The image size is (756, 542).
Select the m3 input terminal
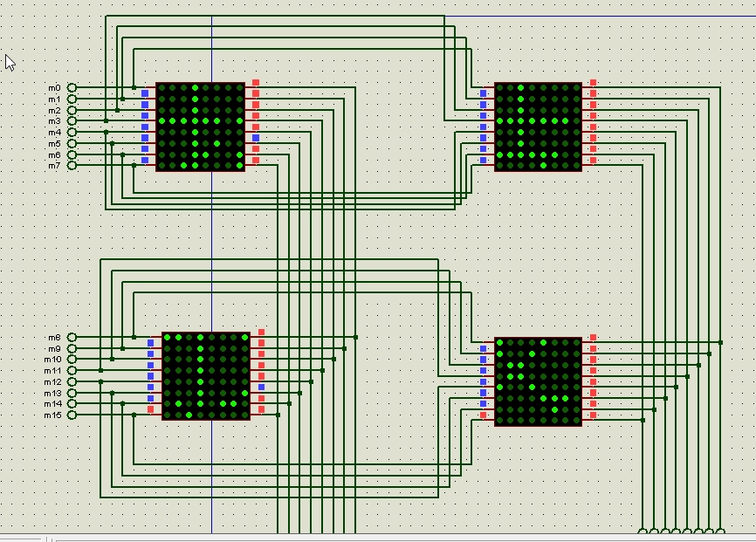(72, 120)
